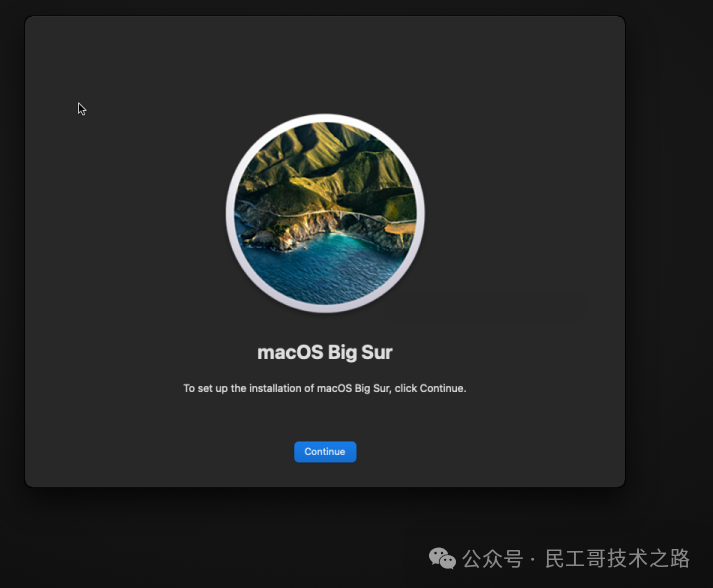Screen dimensions: 713x588
Task: Click the "To set up the installation" instruction text
Action: [325, 388]
